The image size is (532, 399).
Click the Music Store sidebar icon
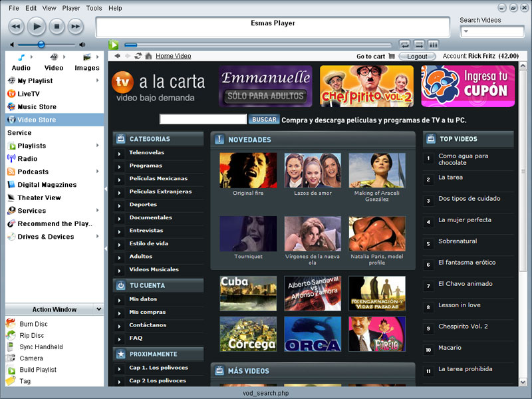pos(11,106)
